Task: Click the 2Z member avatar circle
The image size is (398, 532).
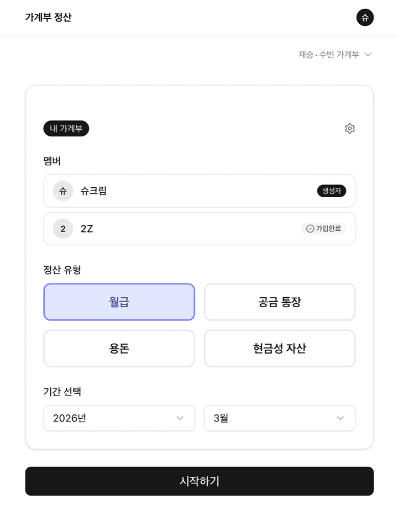Action: [62, 228]
